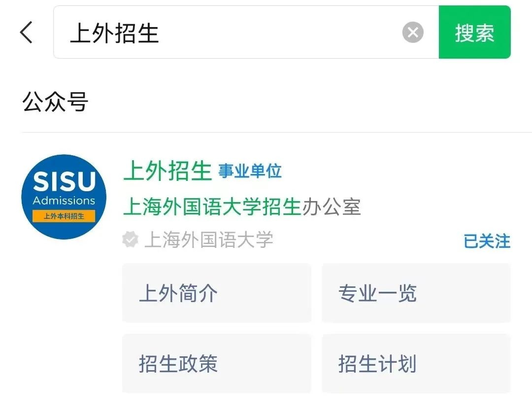
Task: Click the gray verification badge icon
Action: pos(130,240)
